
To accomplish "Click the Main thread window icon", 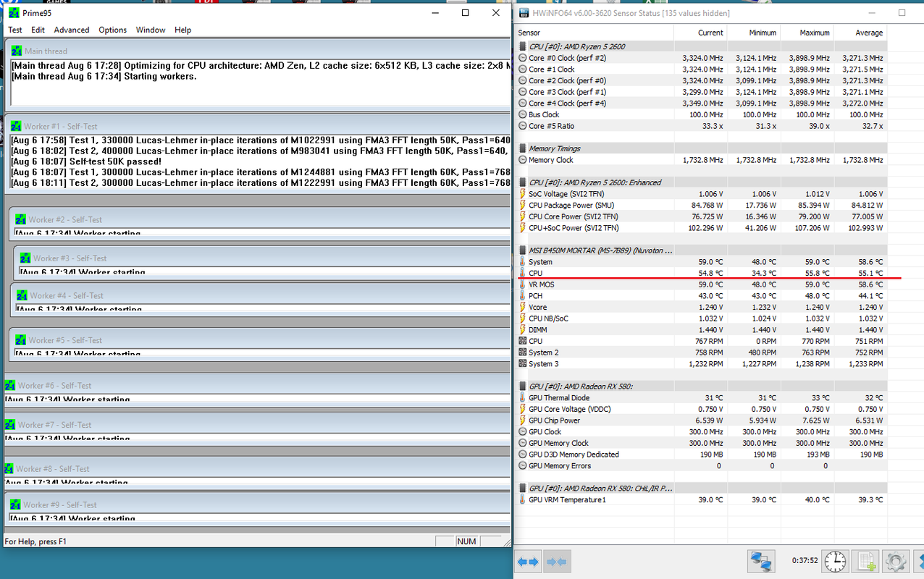I will tap(16, 51).
